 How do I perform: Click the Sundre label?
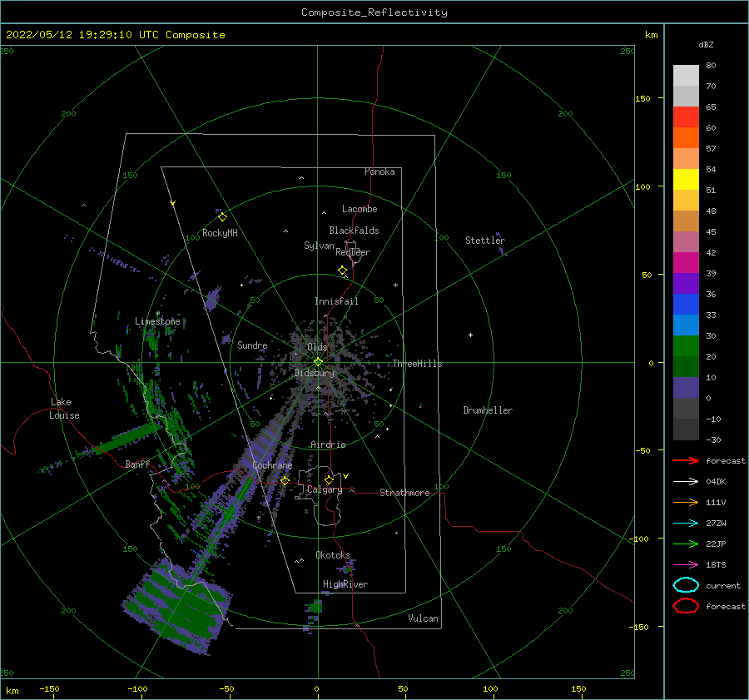pos(252,345)
